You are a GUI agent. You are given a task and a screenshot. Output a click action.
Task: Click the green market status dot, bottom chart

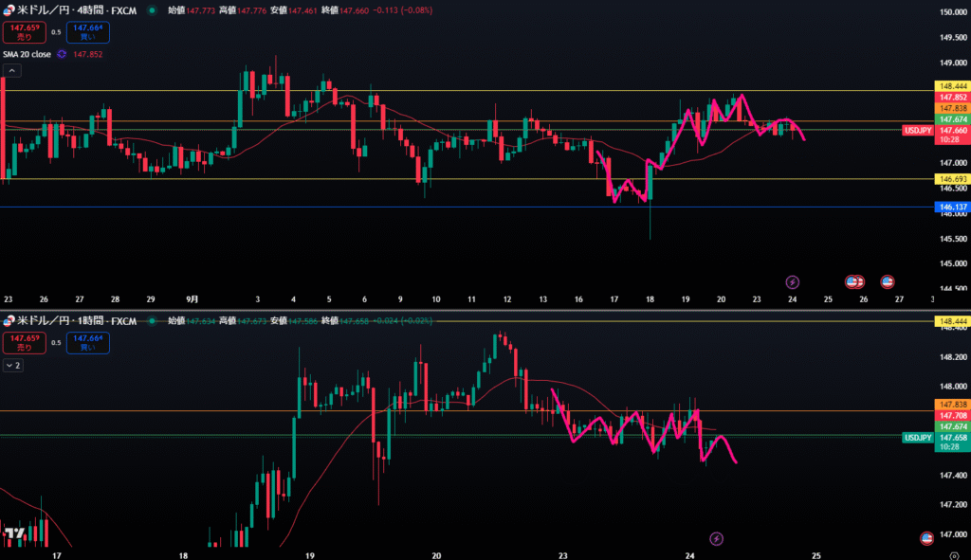[153, 321]
